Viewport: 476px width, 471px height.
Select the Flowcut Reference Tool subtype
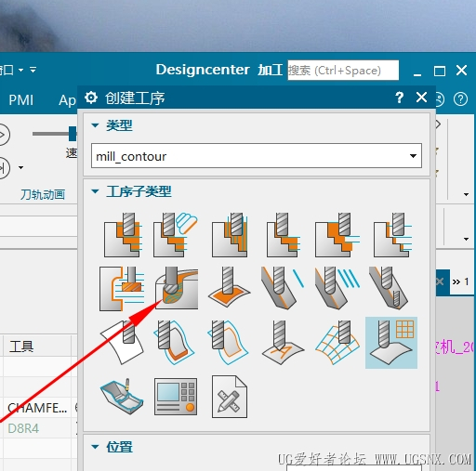389,288
